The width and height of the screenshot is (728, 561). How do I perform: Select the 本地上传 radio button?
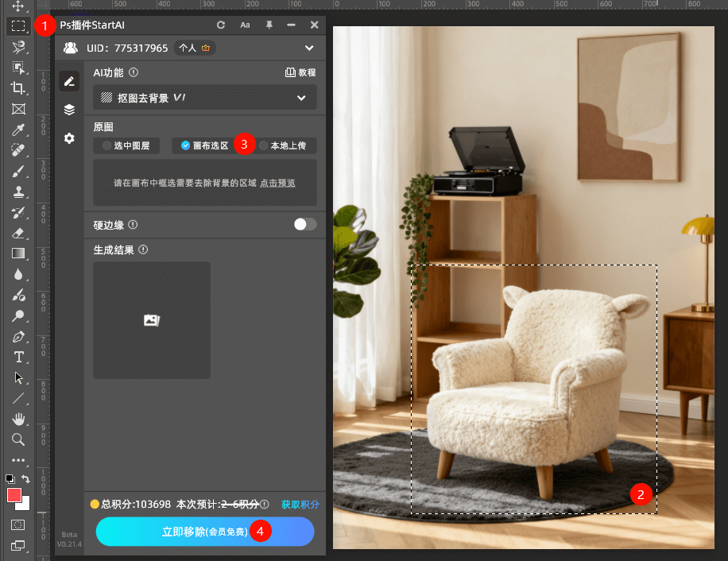tap(286, 145)
